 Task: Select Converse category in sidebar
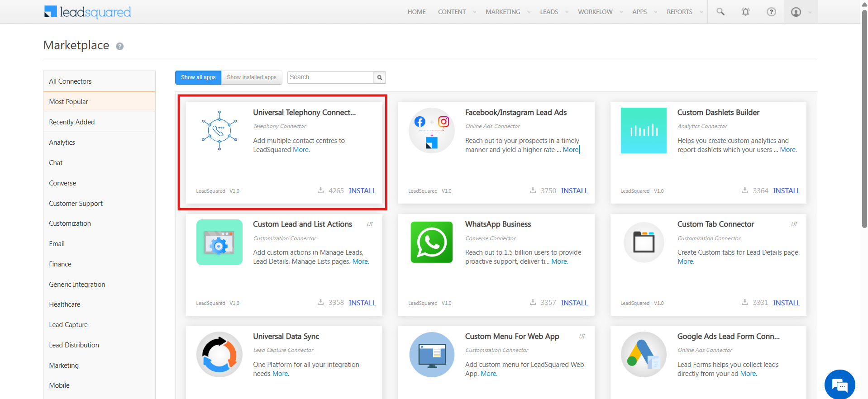coord(99,183)
